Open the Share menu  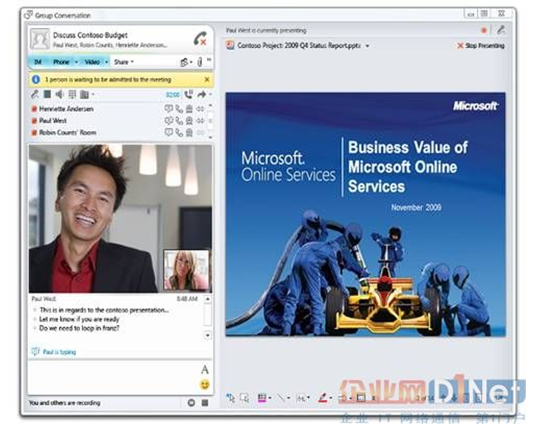coord(124,62)
